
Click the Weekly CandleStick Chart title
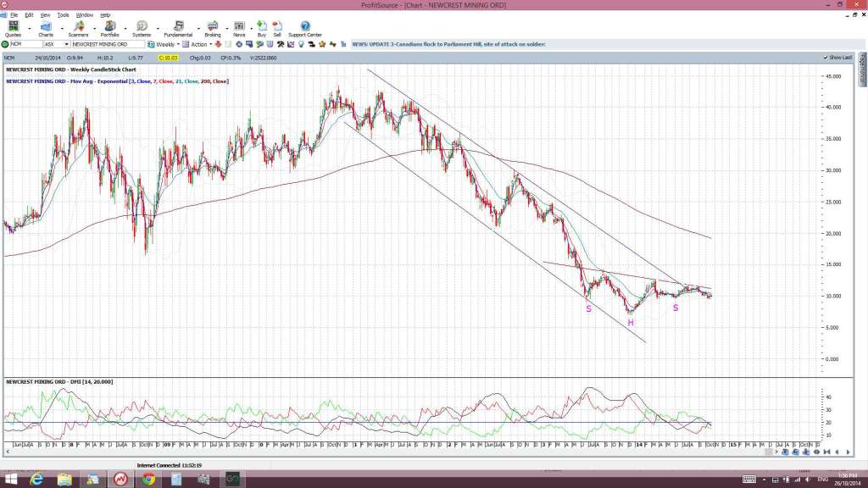coord(71,69)
